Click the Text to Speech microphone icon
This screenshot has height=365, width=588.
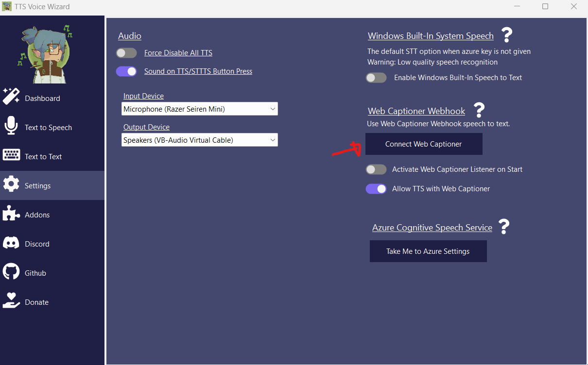point(11,126)
